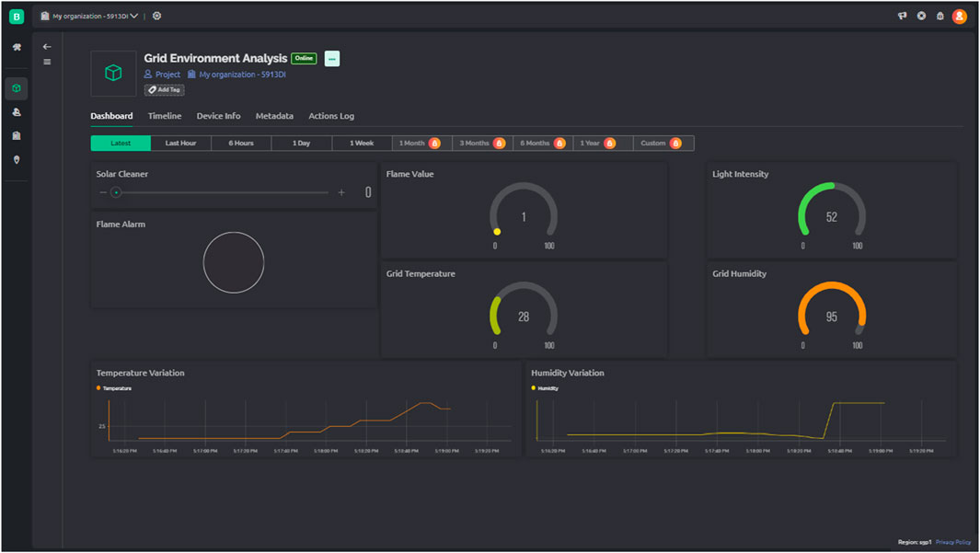Click the device cube thumbnail image

coord(113,73)
